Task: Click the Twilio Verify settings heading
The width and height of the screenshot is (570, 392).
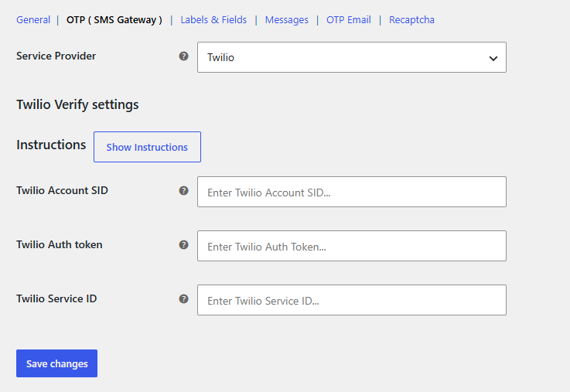Action: [x=77, y=104]
